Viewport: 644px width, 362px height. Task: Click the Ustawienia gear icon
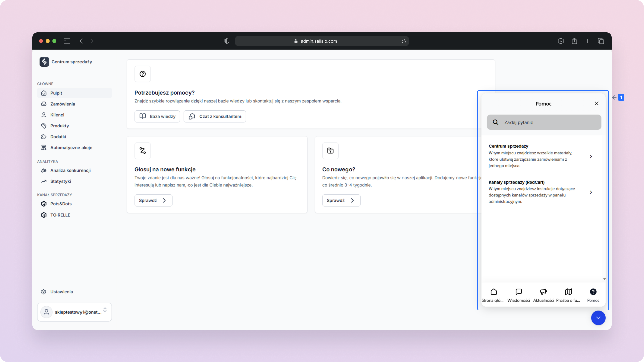pos(44,292)
